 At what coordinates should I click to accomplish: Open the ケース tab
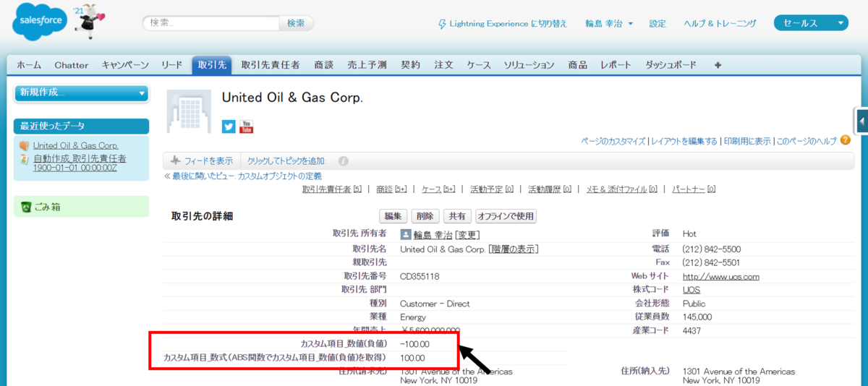[479, 65]
